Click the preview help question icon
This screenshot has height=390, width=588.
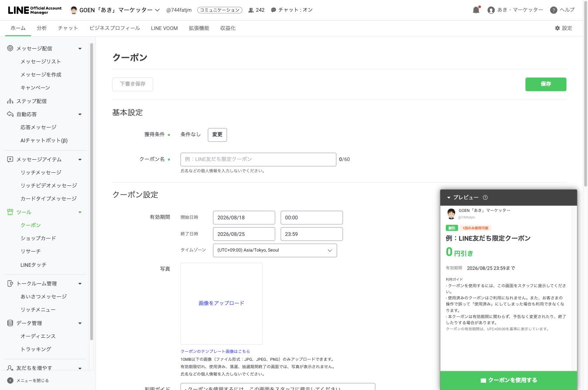pyautogui.click(x=485, y=198)
